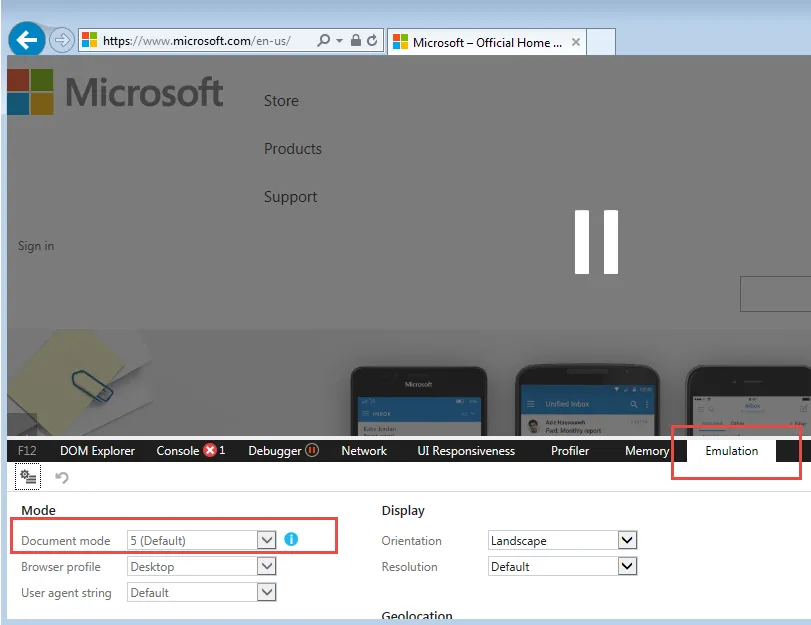Click the Unified Inbox phone image
811x625 pixels.
tap(588, 400)
